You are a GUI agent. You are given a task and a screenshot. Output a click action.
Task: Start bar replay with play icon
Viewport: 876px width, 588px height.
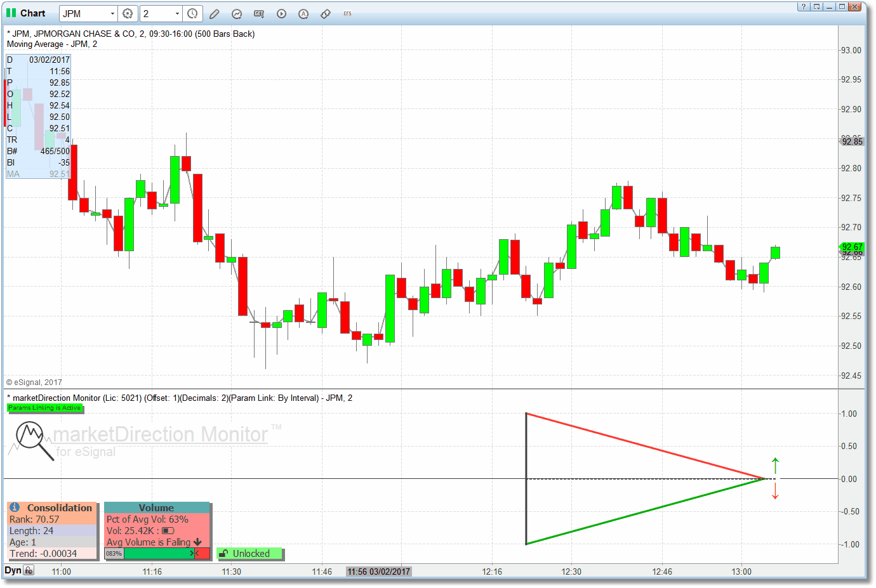(281, 14)
